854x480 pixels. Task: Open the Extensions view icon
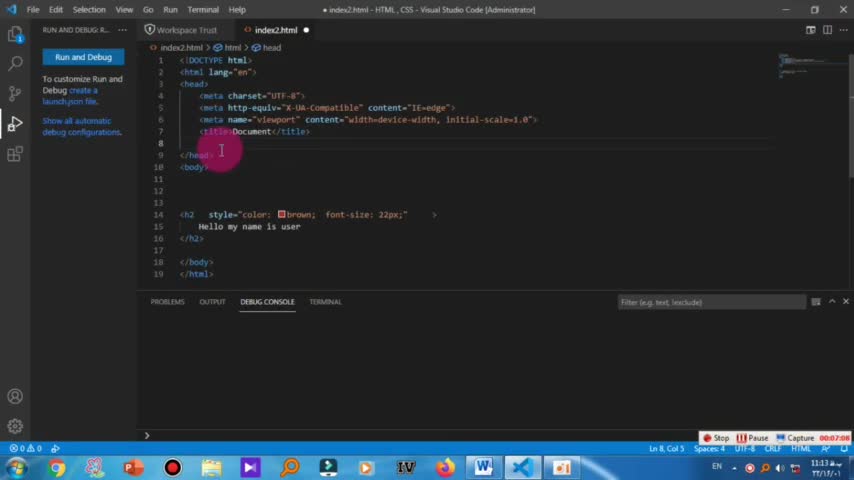[15, 154]
